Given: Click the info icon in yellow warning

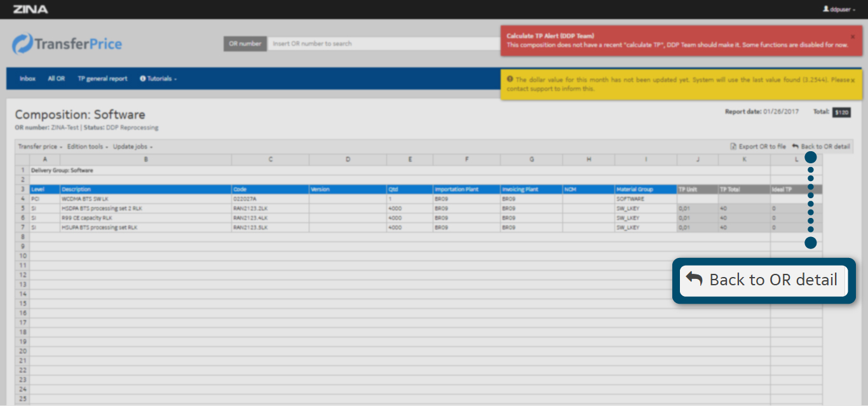Looking at the screenshot, I should [x=510, y=79].
